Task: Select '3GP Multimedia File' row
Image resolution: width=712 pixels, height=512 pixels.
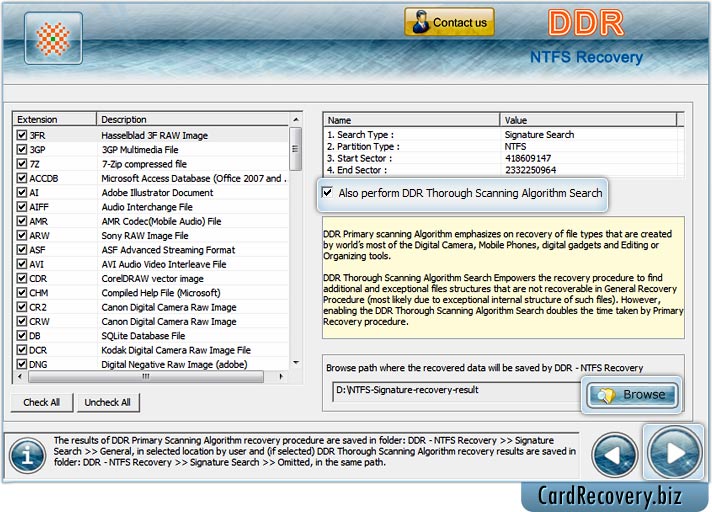Action: pos(151,149)
